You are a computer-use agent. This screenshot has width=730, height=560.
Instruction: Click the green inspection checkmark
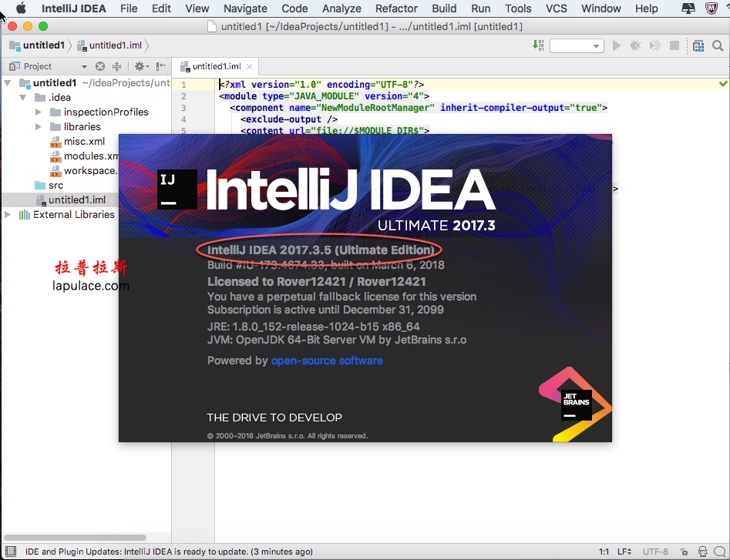(x=723, y=84)
